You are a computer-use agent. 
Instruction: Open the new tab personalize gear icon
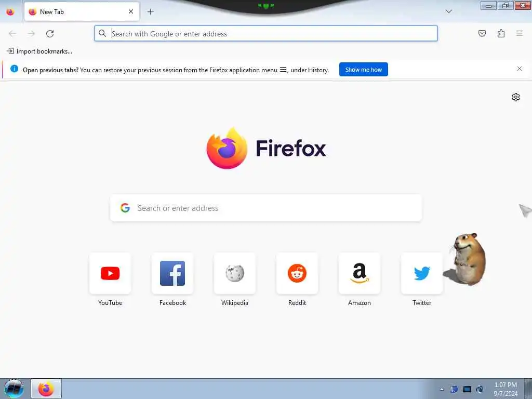pos(516,97)
